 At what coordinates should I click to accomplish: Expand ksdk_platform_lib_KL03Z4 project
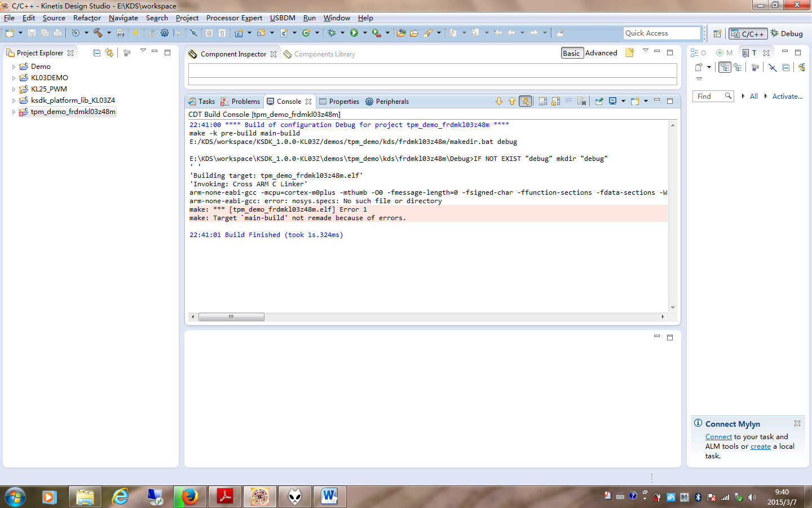[14, 100]
